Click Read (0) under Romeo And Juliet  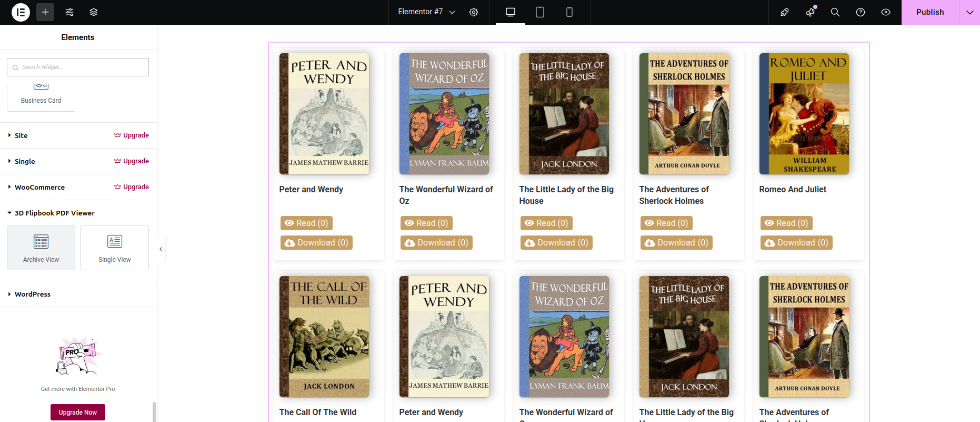click(786, 223)
